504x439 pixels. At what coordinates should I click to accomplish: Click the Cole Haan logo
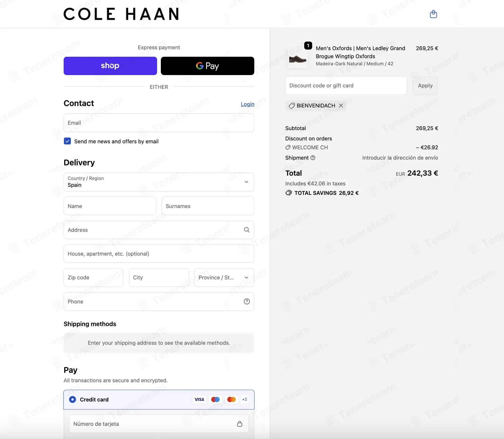(x=121, y=14)
